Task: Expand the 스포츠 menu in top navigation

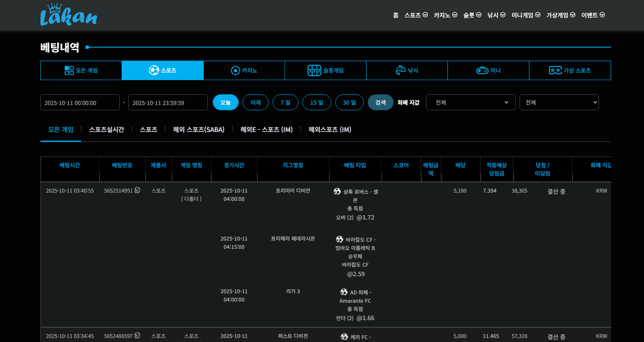Action: 416,15
